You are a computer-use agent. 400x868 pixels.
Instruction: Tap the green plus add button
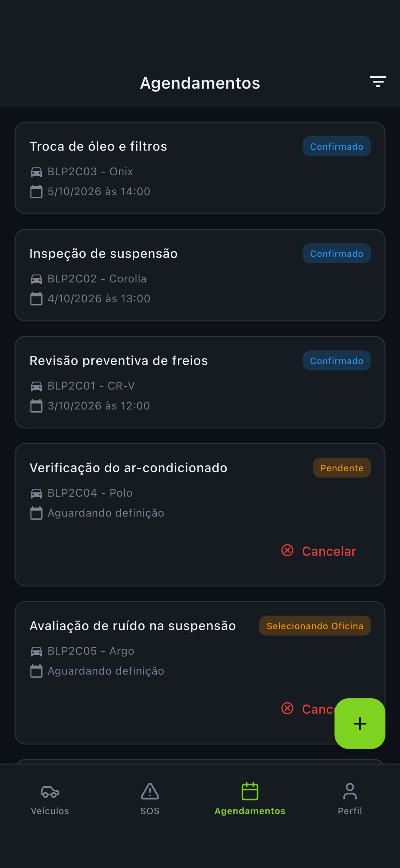pyautogui.click(x=360, y=723)
